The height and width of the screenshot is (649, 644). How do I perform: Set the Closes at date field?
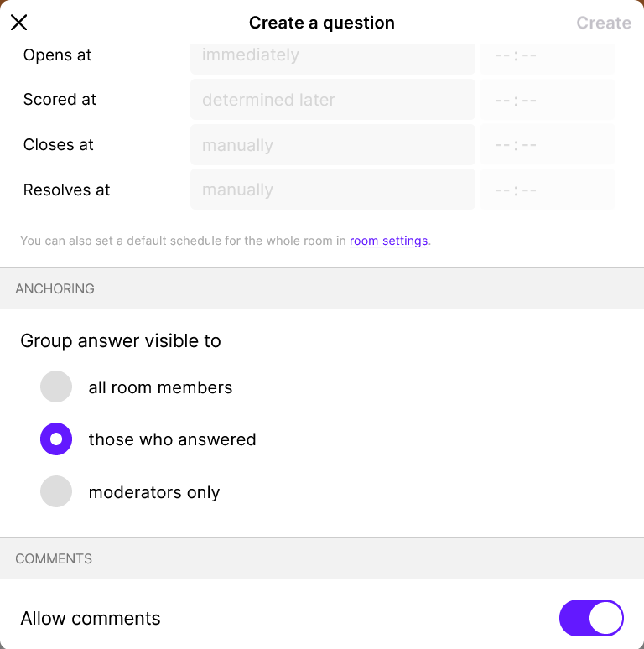coord(332,145)
